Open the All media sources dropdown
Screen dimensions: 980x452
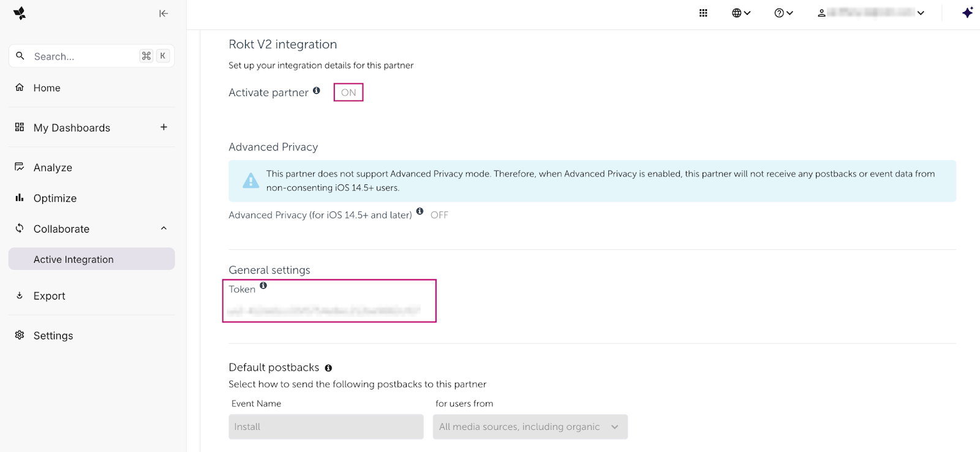pyautogui.click(x=530, y=427)
